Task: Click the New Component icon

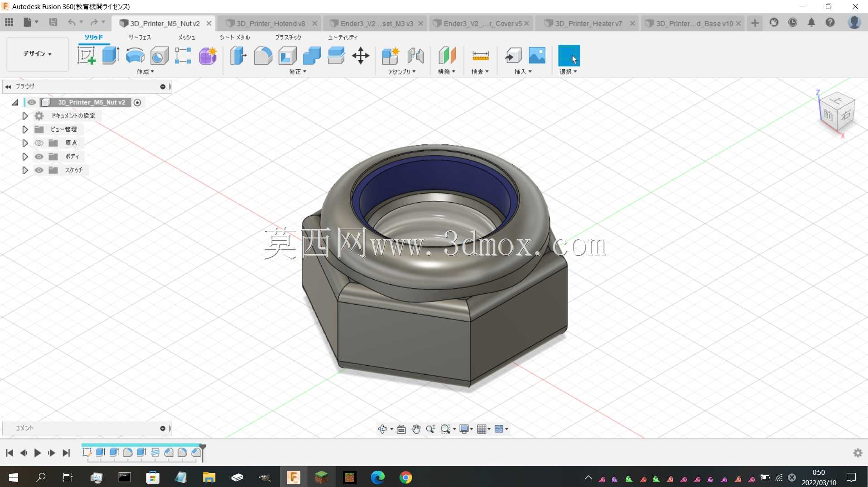Action: [x=391, y=56]
